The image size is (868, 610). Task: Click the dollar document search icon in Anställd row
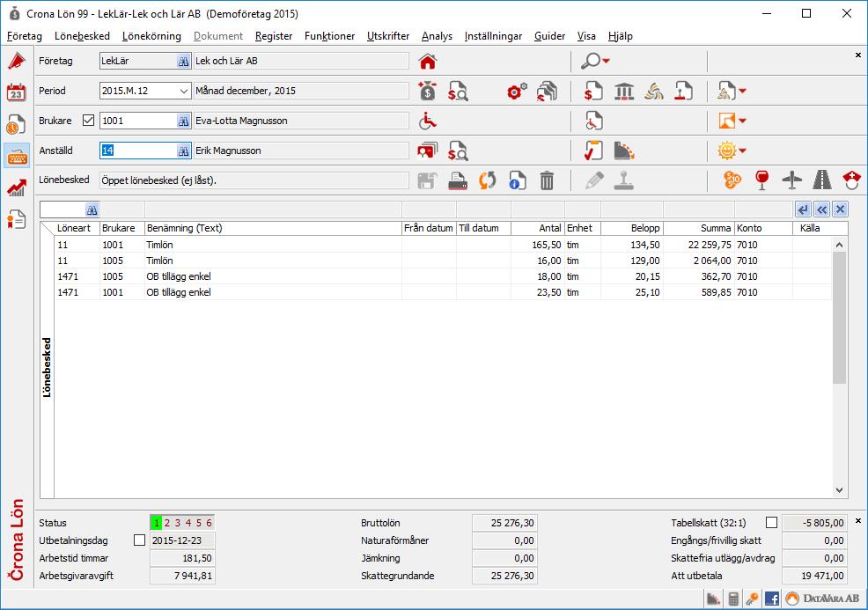458,151
